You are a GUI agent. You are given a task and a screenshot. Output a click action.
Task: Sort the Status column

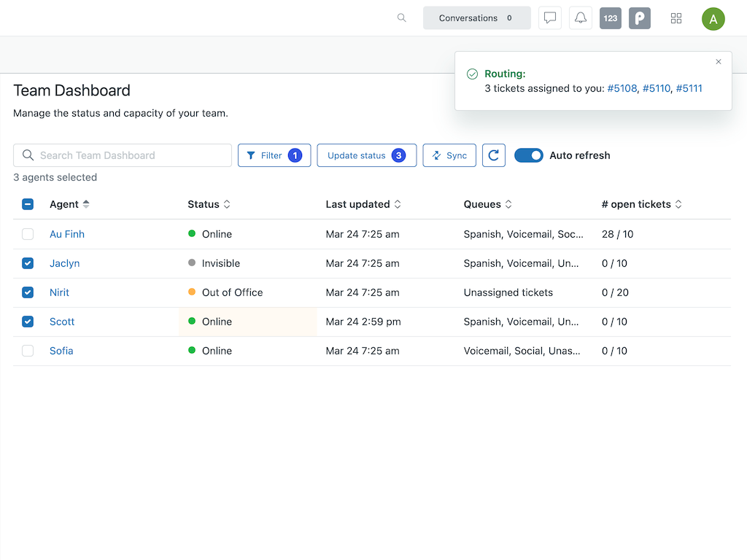click(226, 204)
